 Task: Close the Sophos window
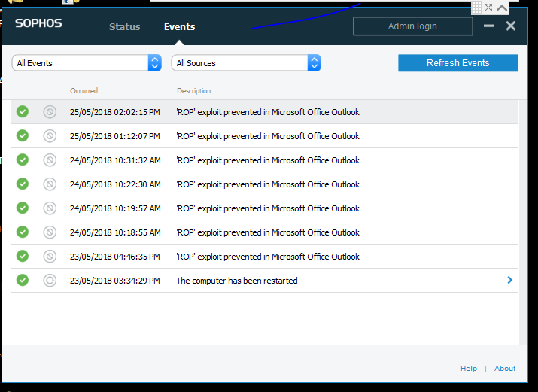(511, 26)
